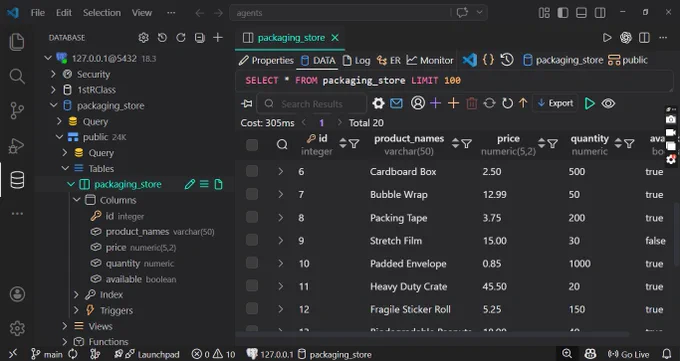
Task: Expand the Index node
Action: 77,295
